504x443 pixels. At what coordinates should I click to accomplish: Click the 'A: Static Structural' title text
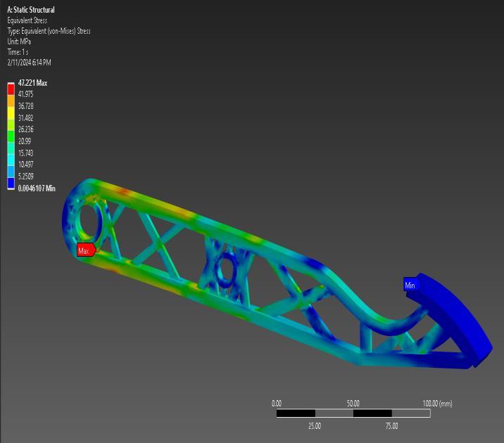click(31, 10)
